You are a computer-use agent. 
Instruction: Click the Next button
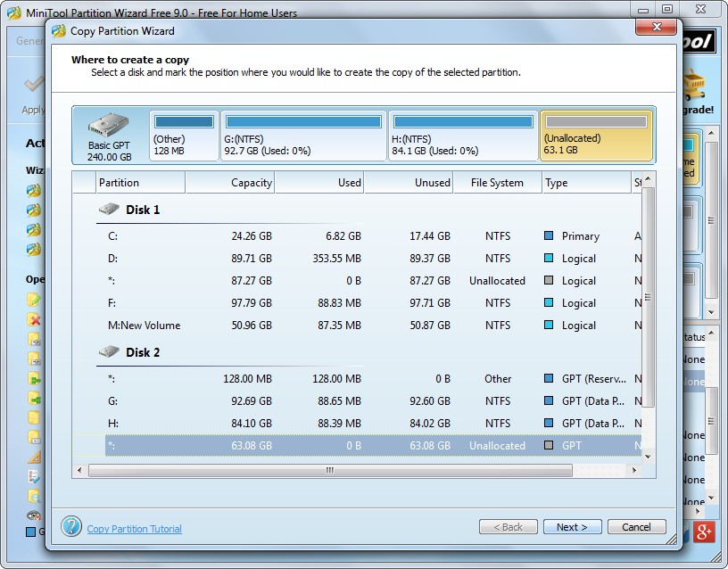pyautogui.click(x=572, y=526)
